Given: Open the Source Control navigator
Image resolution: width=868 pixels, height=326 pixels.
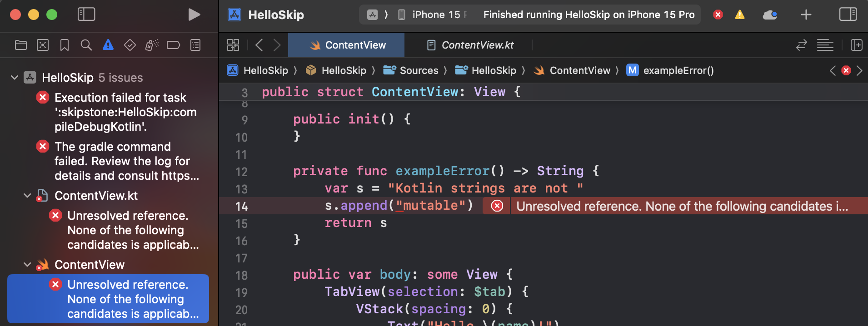Looking at the screenshot, I should coord(43,45).
